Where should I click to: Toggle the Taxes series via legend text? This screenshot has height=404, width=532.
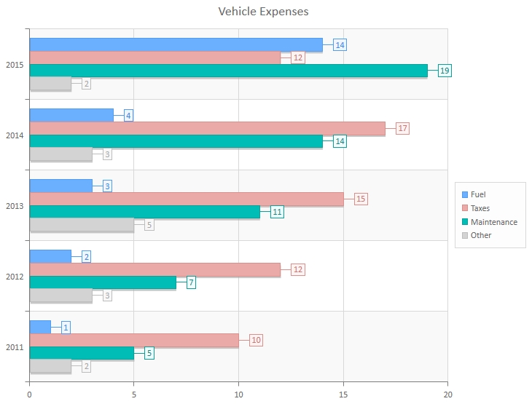click(x=480, y=208)
